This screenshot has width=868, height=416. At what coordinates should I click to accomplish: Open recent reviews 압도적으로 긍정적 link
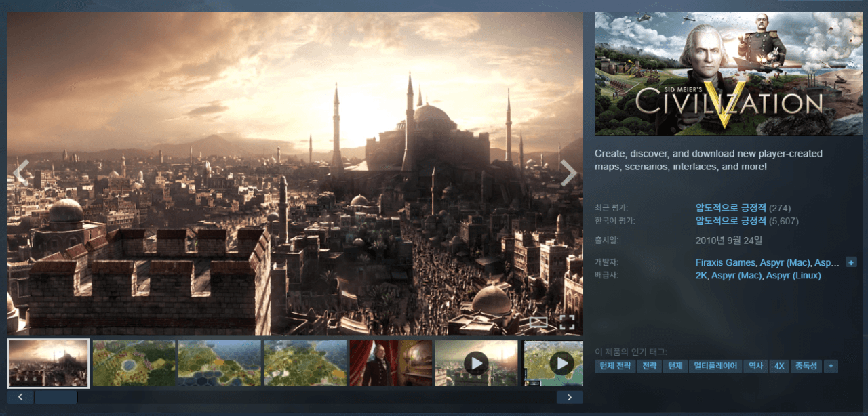pos(730,208)
